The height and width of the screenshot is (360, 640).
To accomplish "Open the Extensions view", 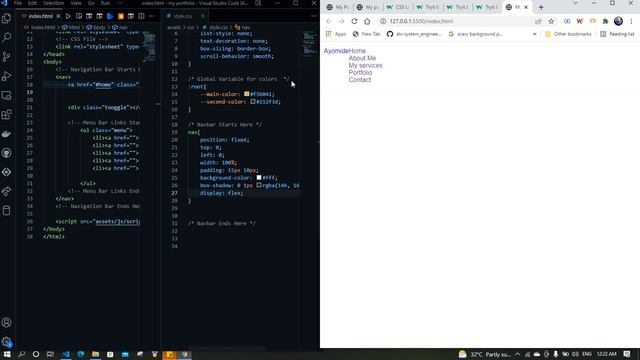I will pyautogui.click(x=7, y=114).
